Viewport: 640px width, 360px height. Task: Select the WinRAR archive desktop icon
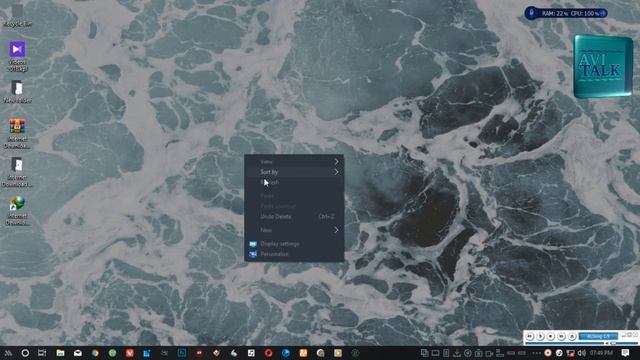[17, 133]
